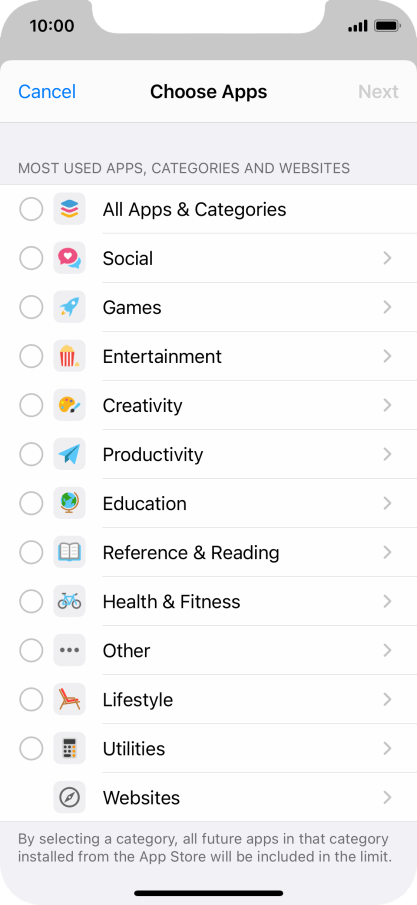
Task: Select the All Apps & Categories radio circle
Action: click(31, 209)
